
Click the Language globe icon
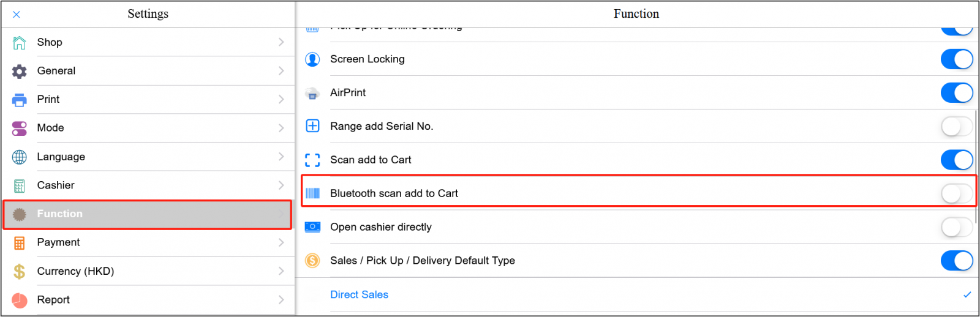click(20, 157)
